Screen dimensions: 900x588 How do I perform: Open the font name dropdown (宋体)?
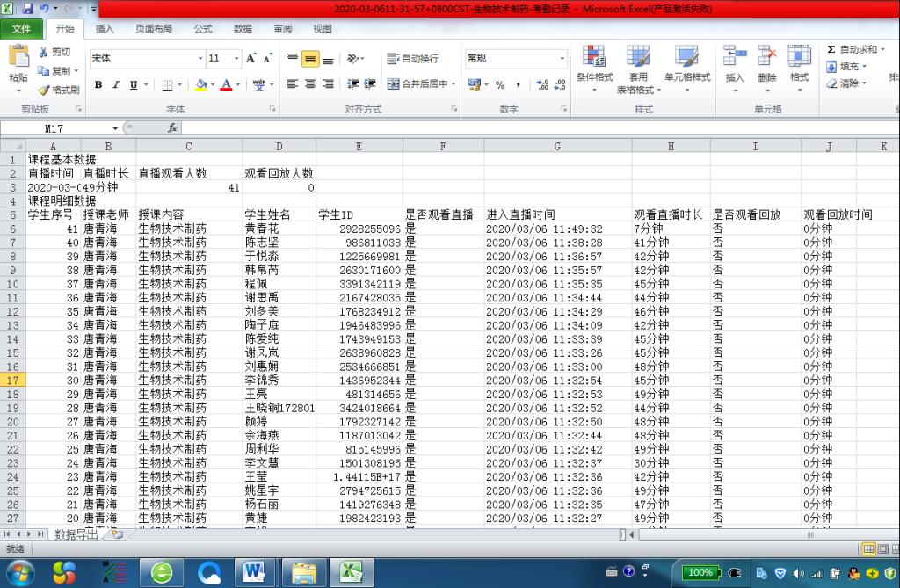click(200, 59)
